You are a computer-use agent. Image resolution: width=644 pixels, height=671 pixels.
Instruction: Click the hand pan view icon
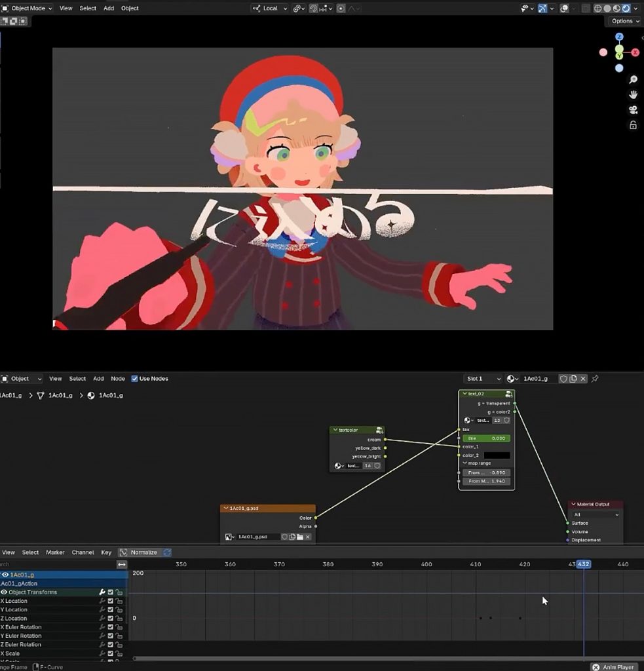[633, 94]
